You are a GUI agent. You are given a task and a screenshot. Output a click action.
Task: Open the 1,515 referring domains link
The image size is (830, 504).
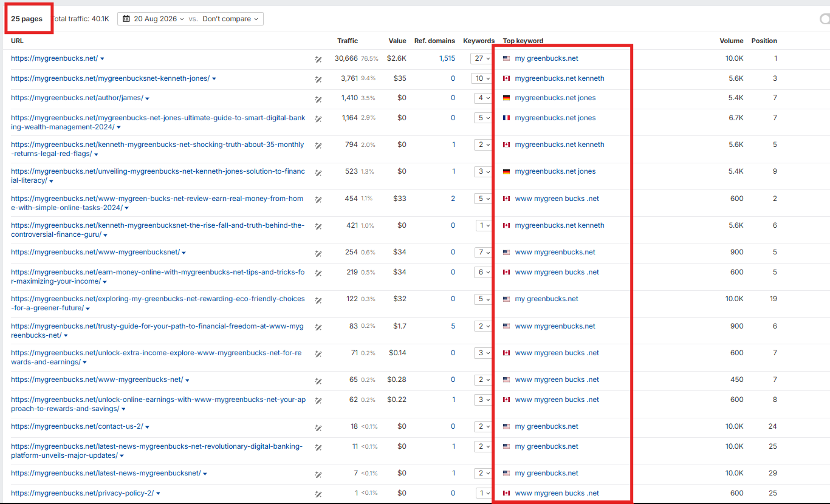(447, 58)
